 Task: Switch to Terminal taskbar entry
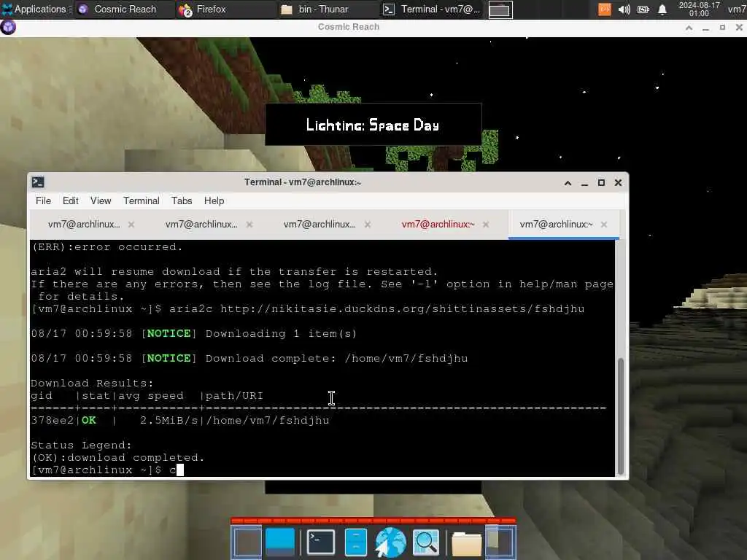433,9
